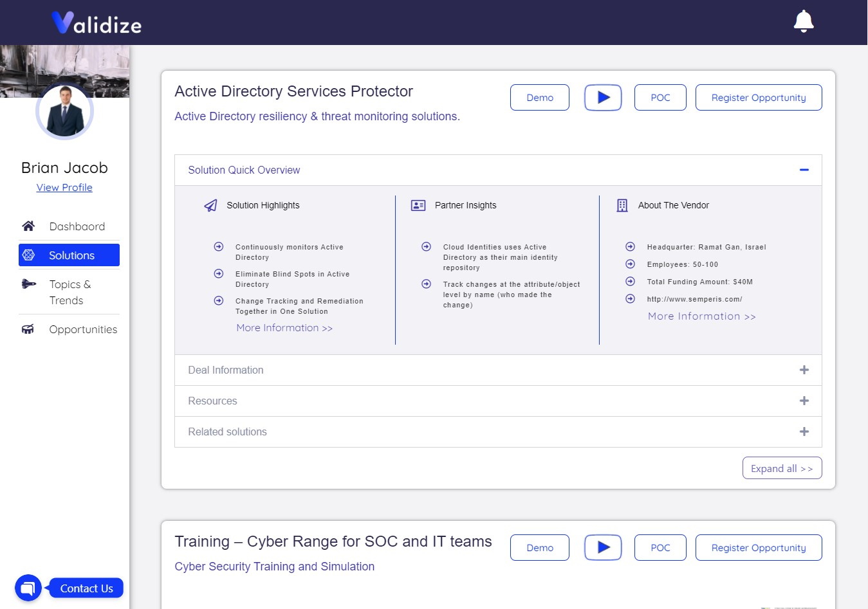Viewport: 868px width, 609px height.
Task: Click the Partner Insights ID card icon
Action: [x=418, y=206]
